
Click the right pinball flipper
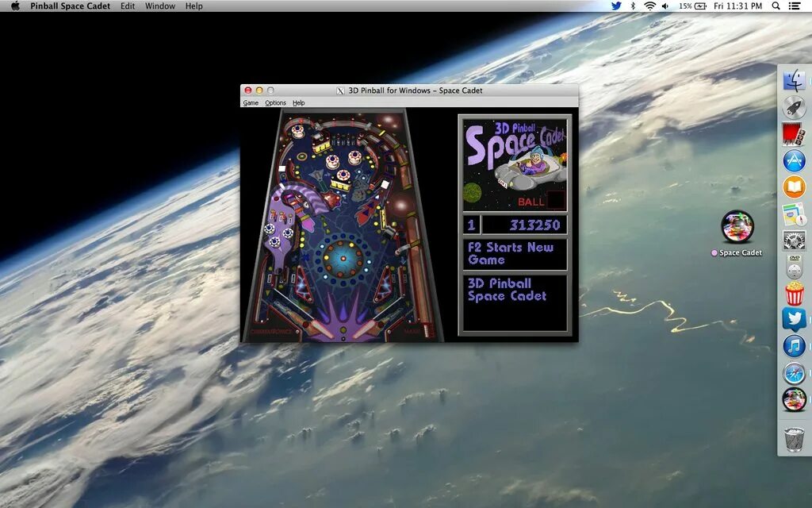[366, 329]
